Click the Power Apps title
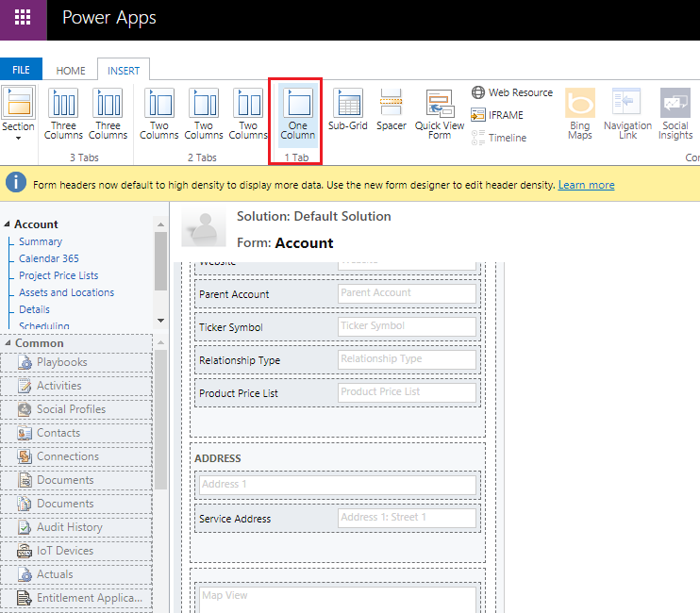 108,18
